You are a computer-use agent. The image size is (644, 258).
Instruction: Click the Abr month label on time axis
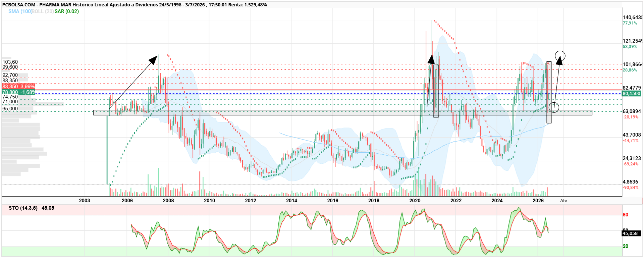(x=564, y=201)
